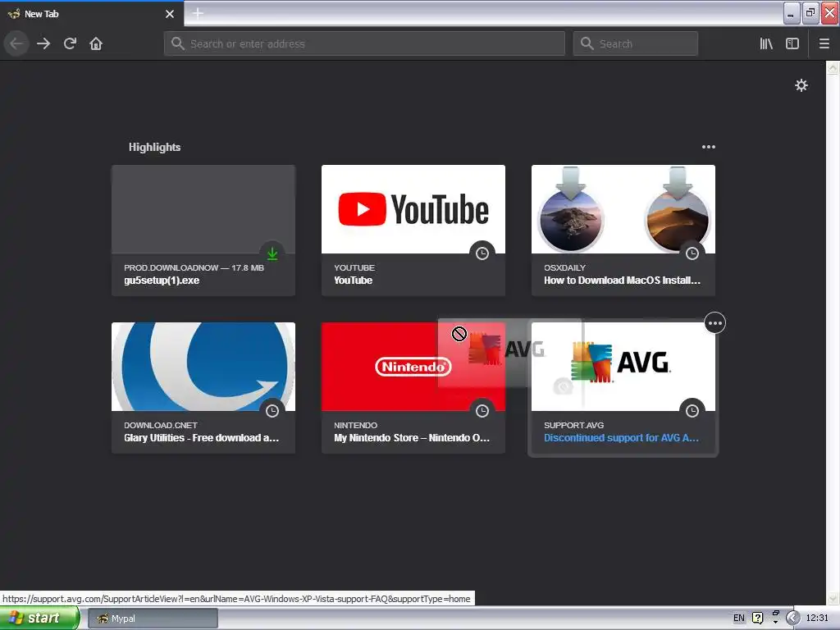Focus the Search or enter address field
Screen dimensions: 840x630
(364, 43)
